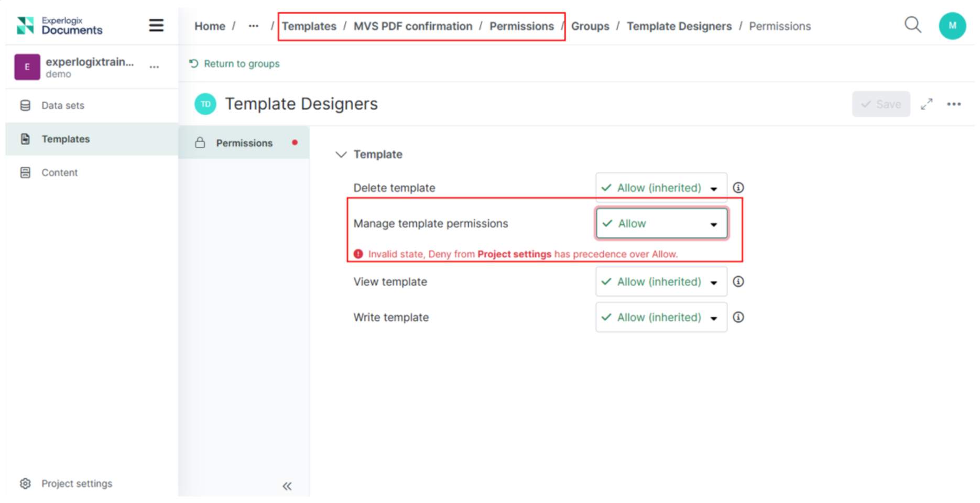The image size is (980, 503).
Task: Click the Return to groups link
Action: coord(241,63)
